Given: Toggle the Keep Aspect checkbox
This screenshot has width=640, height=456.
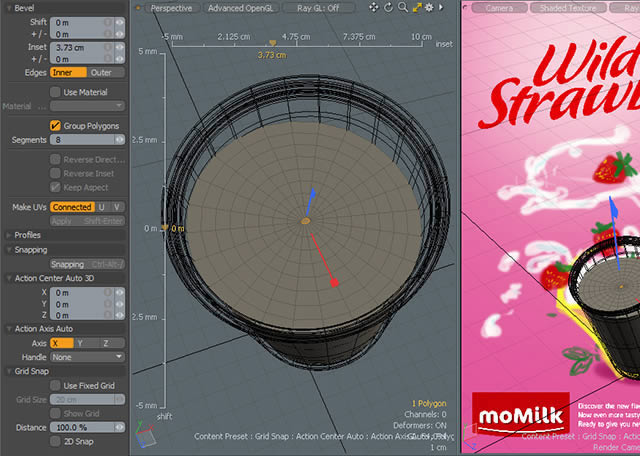Looking at the screenshot, I should [55, 187].
